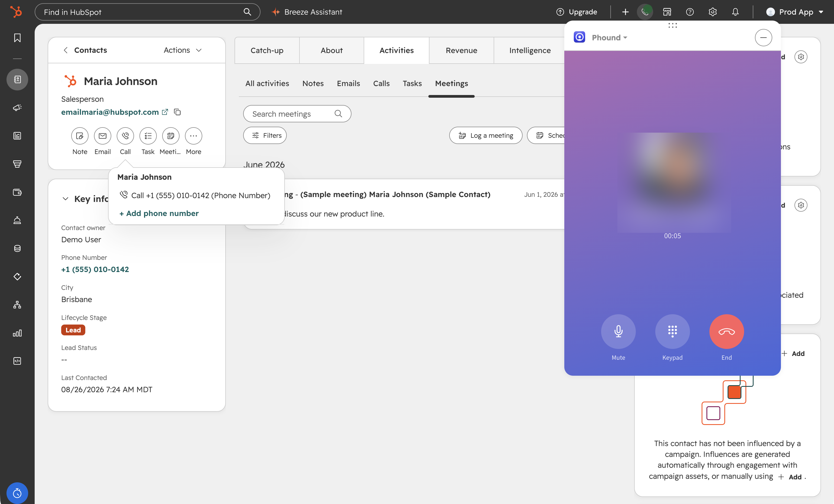
Task: Open Breeze Assistant
Action: click(x=307, y=12)
